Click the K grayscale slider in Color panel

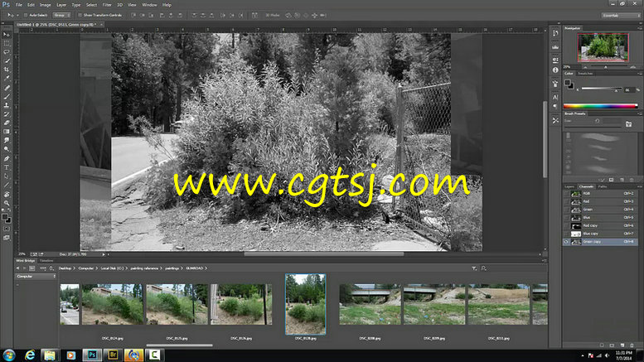601,89
